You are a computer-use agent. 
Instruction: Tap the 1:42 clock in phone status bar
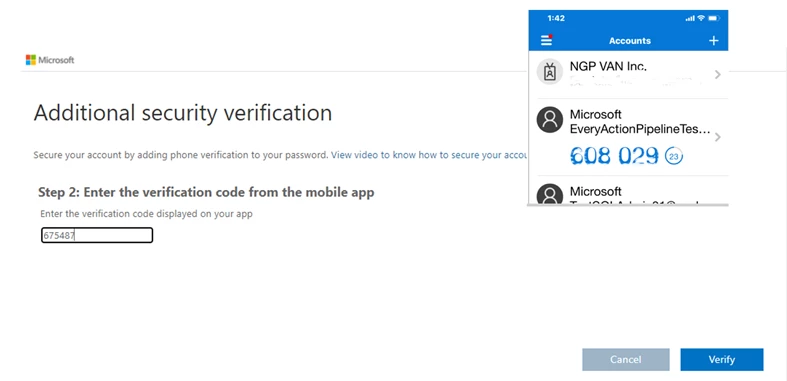click(x=556, y=18)
